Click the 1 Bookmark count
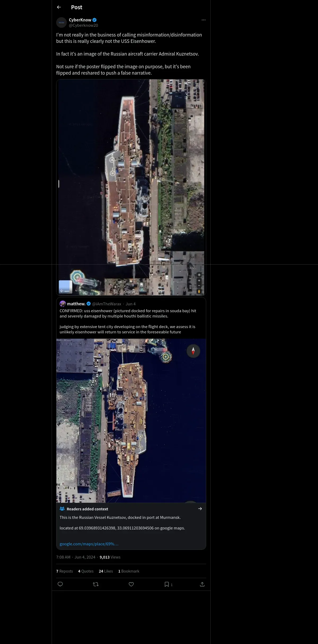The width and height of the screenshot is (318, 644). 129,571
